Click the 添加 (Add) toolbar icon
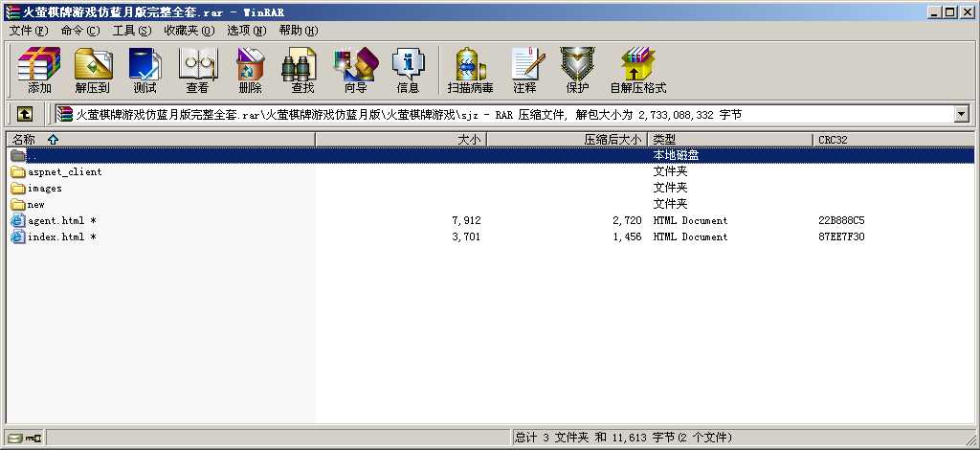Screen dimensions: 980x450 coord(39,69)
